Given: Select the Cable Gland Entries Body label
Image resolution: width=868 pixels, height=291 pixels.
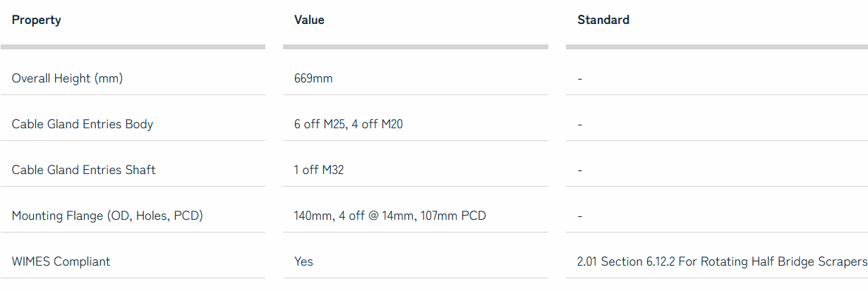Looking at the screenshot, I should (x=83, y=124).
